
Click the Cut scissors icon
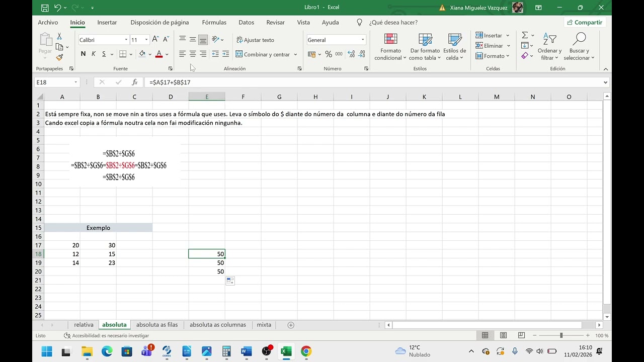[59, 36]
